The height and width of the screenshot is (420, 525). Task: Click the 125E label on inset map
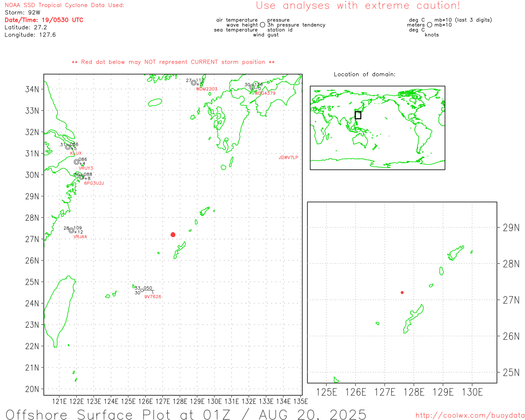point(327,393)
